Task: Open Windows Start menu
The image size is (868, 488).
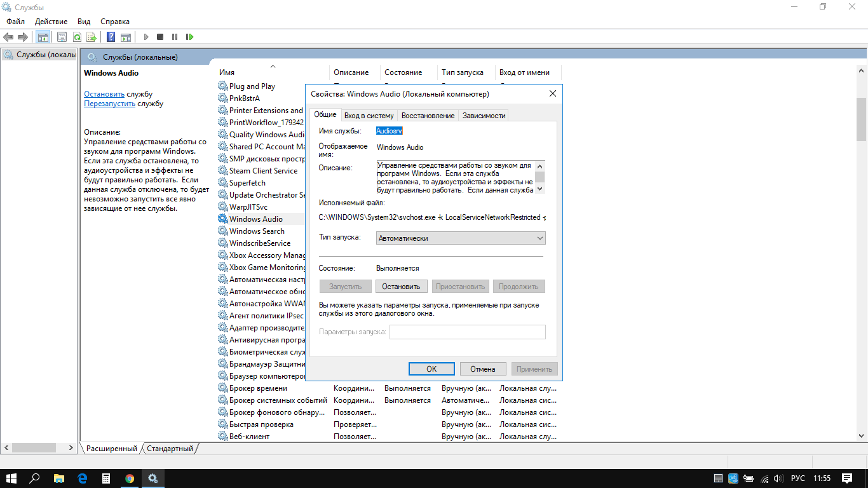Action: click(x=11, y=478)
